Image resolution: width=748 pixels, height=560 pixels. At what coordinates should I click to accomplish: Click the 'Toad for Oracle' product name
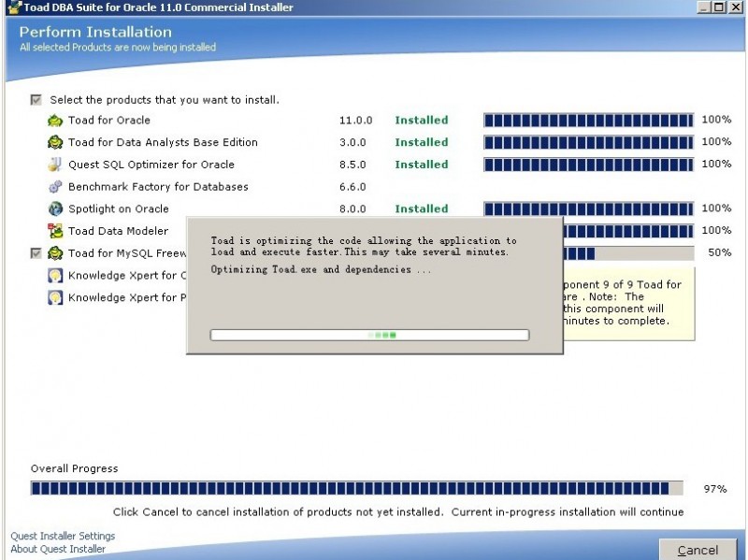pyautogui.click(x=109, y=121)
